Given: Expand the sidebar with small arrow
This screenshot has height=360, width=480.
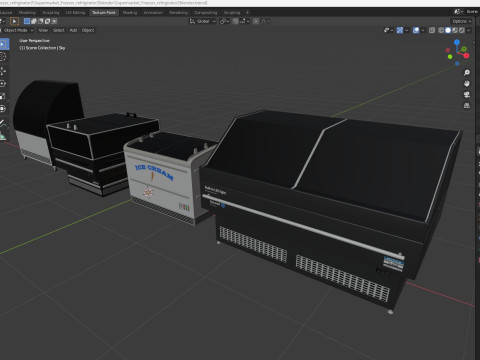Looking at the screenshot, I should (474, 43).
